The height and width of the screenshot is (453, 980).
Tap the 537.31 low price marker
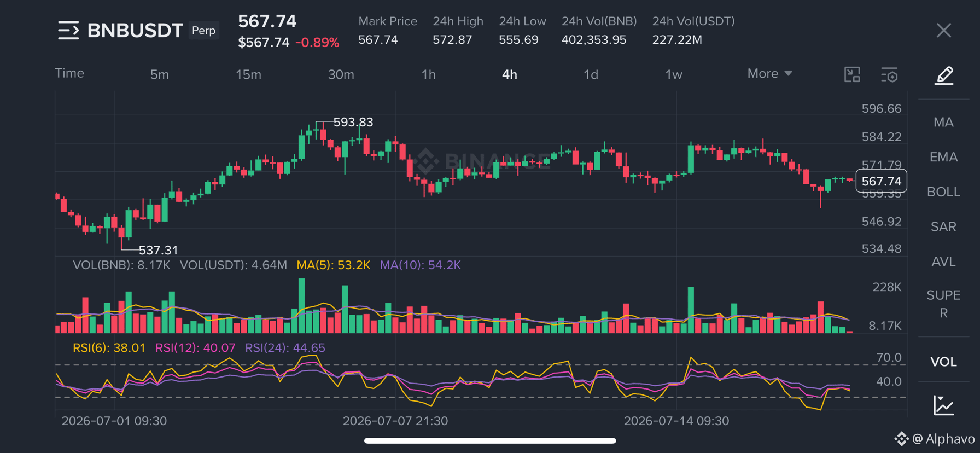[x=158, y=250]
